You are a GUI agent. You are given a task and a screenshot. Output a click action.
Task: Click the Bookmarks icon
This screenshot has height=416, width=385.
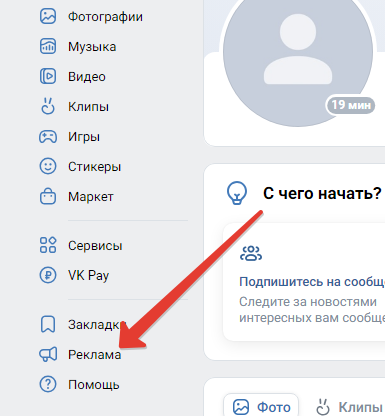48,324
